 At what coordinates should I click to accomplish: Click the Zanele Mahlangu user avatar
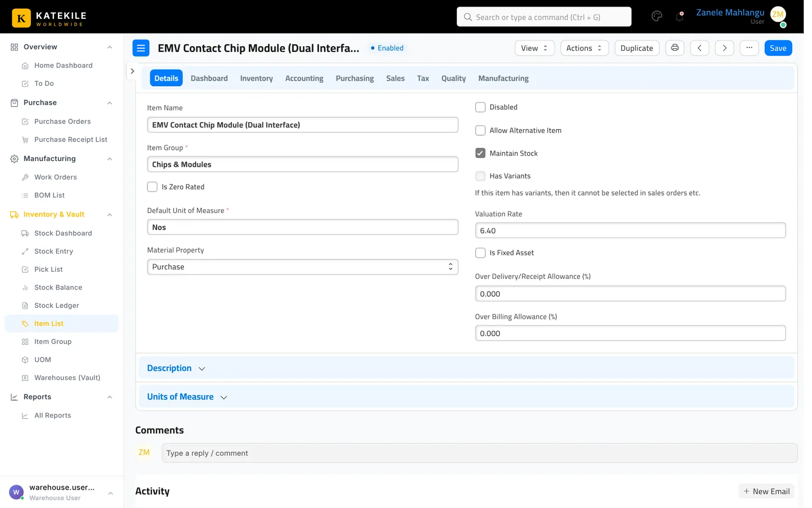click(x=777, y=15)
